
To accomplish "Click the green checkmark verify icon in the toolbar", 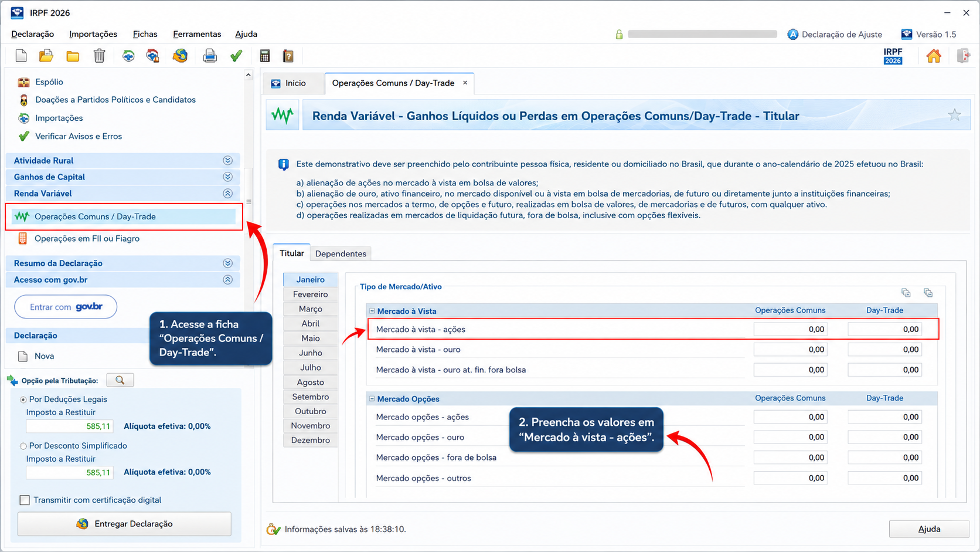I will click(236, 56).
